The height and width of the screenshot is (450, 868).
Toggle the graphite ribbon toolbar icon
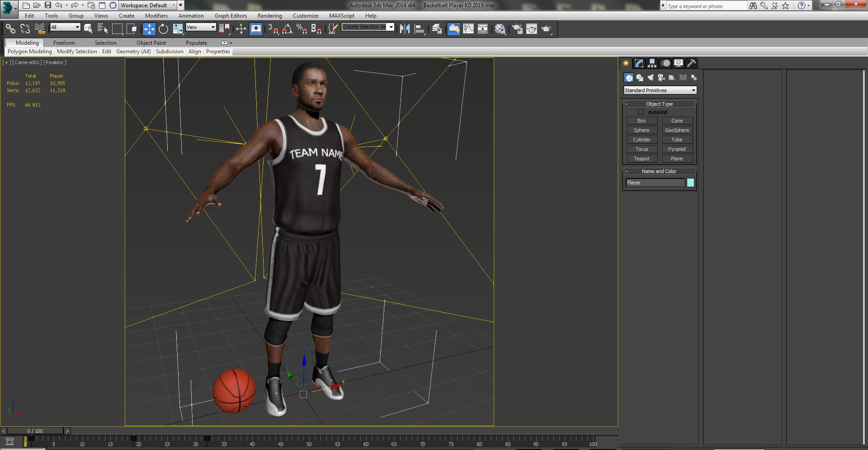click(x=453, y=29)
